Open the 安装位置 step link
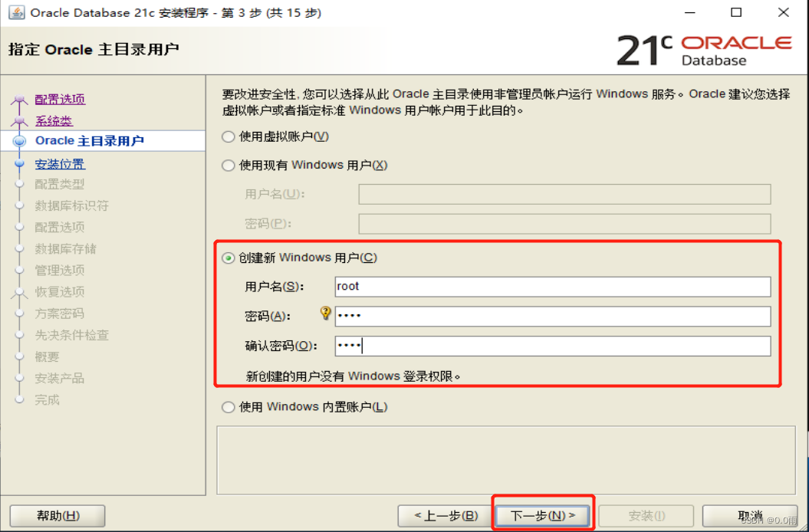 [x=60, y=164]
